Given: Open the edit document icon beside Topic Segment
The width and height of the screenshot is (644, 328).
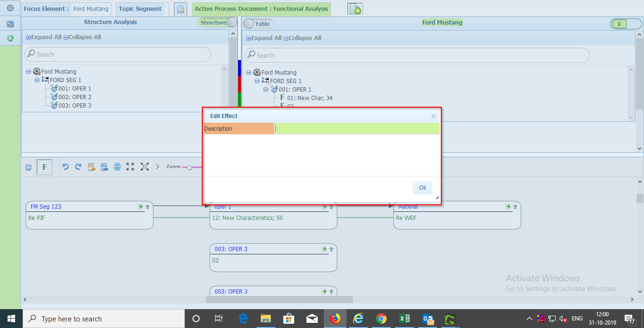Looking at the screenshot, I should pyautogui.click(x=180, y=9).
